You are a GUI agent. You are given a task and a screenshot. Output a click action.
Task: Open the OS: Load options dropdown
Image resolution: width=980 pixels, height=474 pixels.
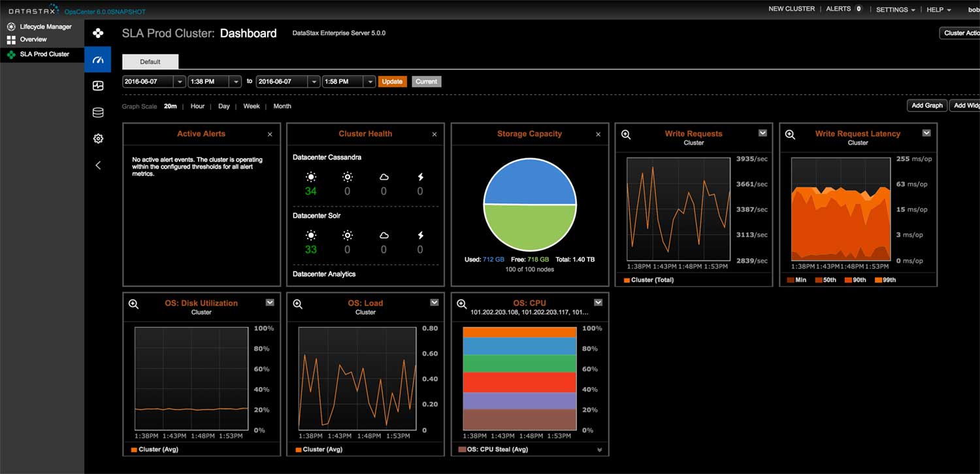pyautogui.click(x=434, y=302)
